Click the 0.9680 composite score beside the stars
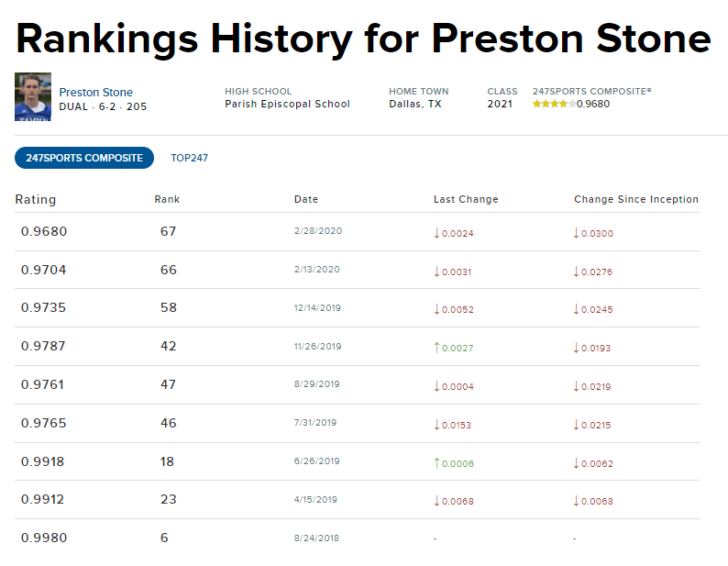The image size is (728, 566). coord(593,104)
